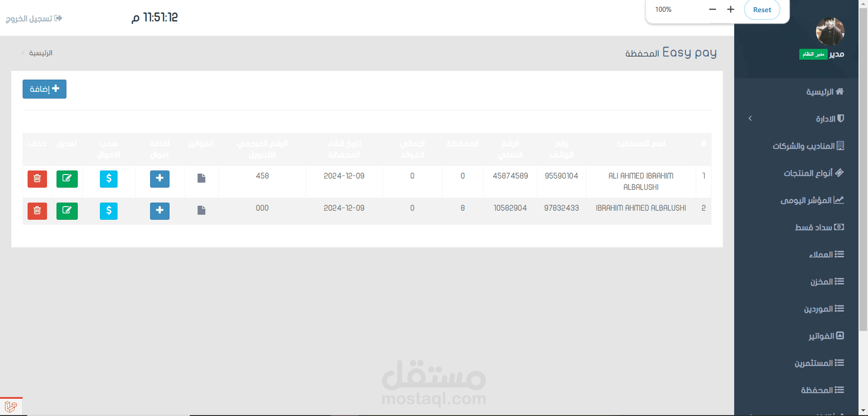This screenshot has width=868, height=416.
Task: Click تسجيل الخروج logout link
Action: 34,19
